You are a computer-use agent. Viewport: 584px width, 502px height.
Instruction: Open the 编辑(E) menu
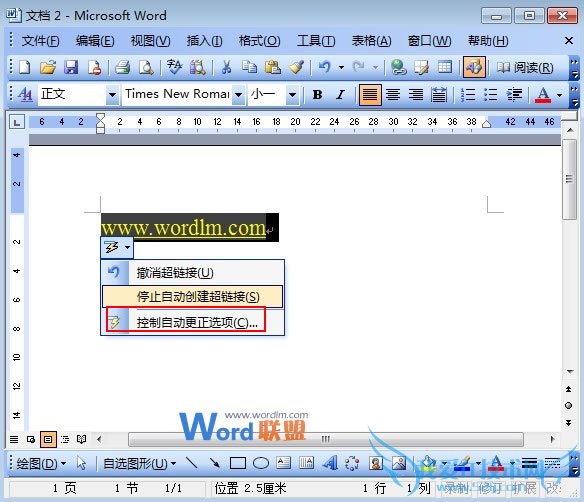[x=95, y=41]
